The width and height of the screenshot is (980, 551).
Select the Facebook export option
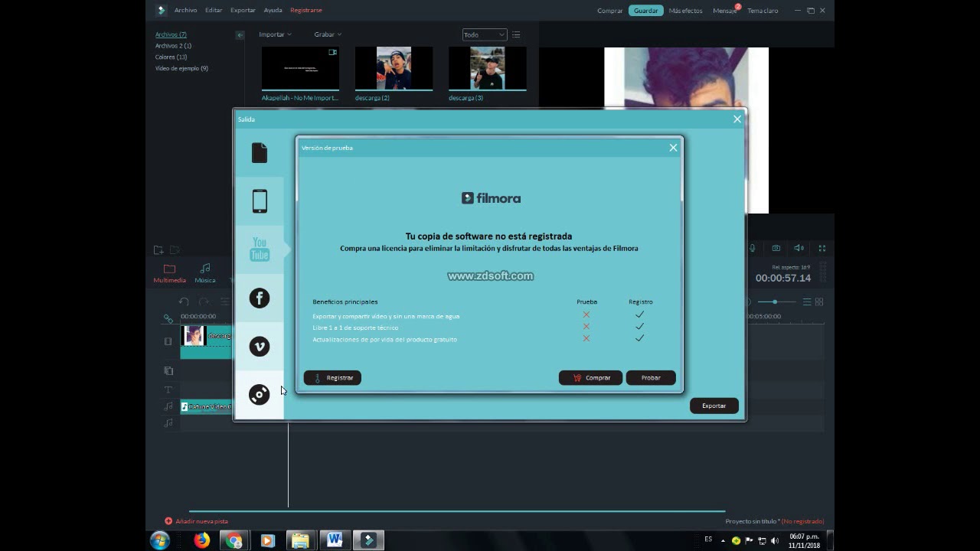260,298
